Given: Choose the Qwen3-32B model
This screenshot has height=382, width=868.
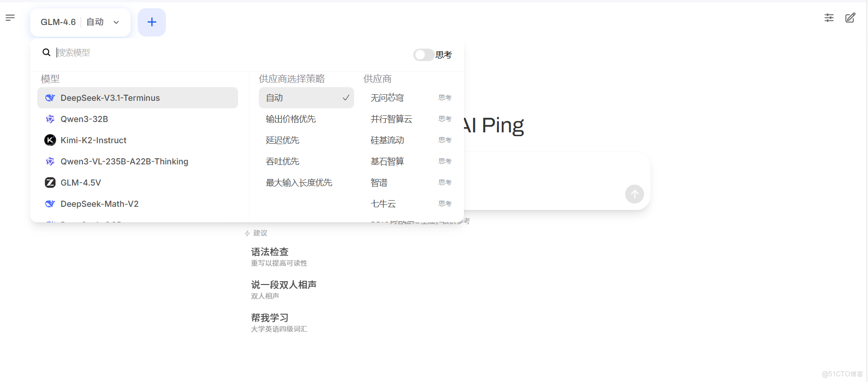Looking at the screenshot, I should pyautogui.click(x=138, y=119).
